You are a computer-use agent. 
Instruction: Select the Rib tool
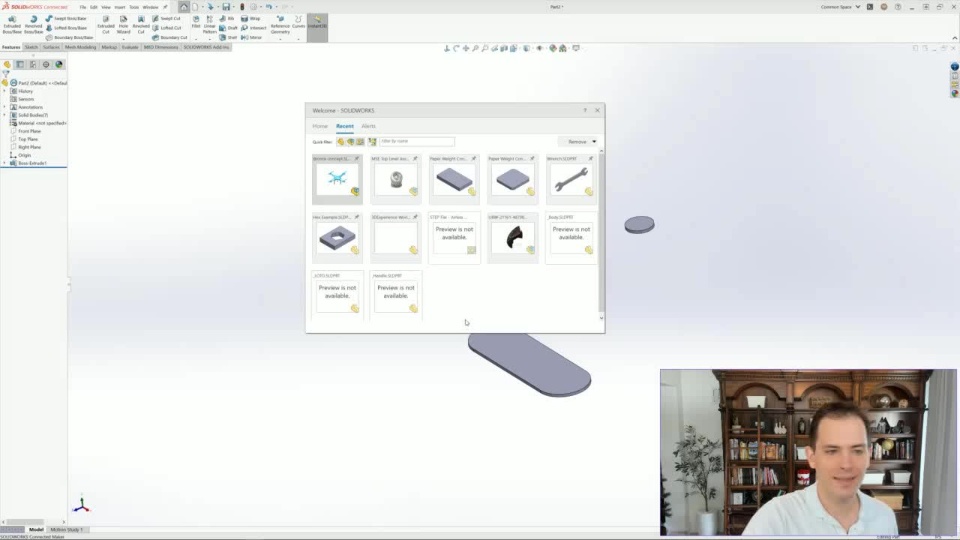pos(227,18)
